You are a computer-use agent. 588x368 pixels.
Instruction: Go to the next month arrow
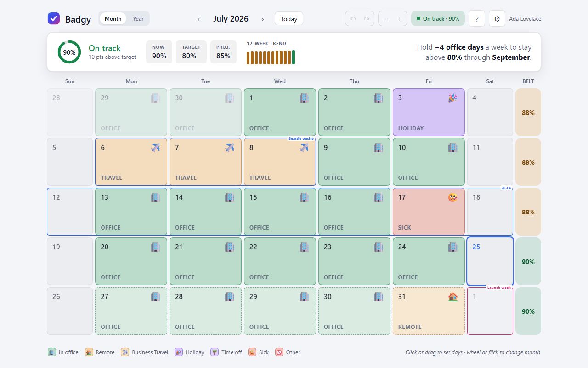pos(263,19)
